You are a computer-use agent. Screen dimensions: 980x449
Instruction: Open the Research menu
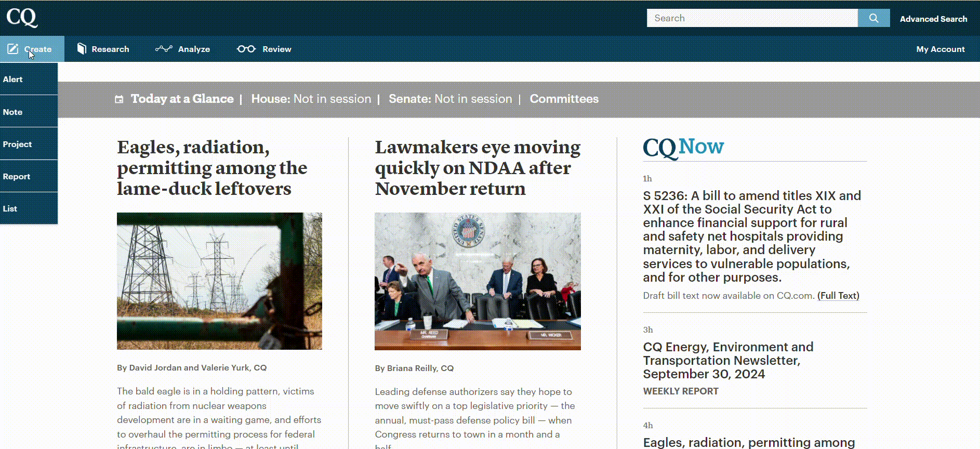(x=103, y=49)
